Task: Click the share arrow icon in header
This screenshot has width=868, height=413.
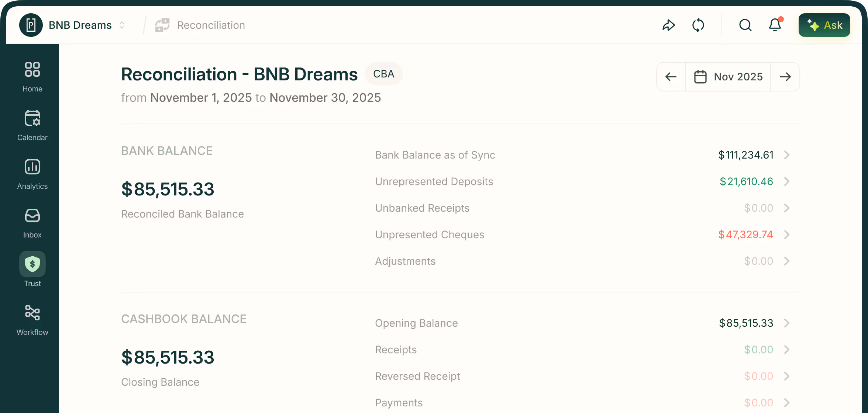Action: pyautogui.click(x=668, y=25)
